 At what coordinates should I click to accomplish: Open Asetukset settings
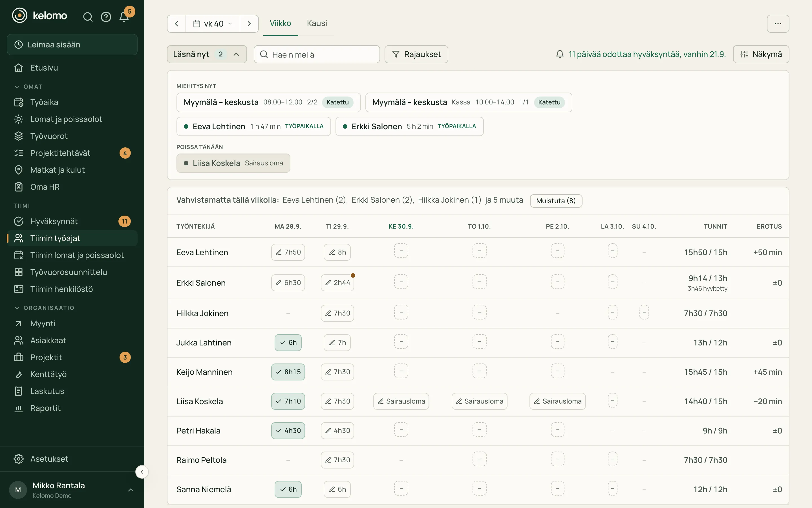click(x=72, y=459)
